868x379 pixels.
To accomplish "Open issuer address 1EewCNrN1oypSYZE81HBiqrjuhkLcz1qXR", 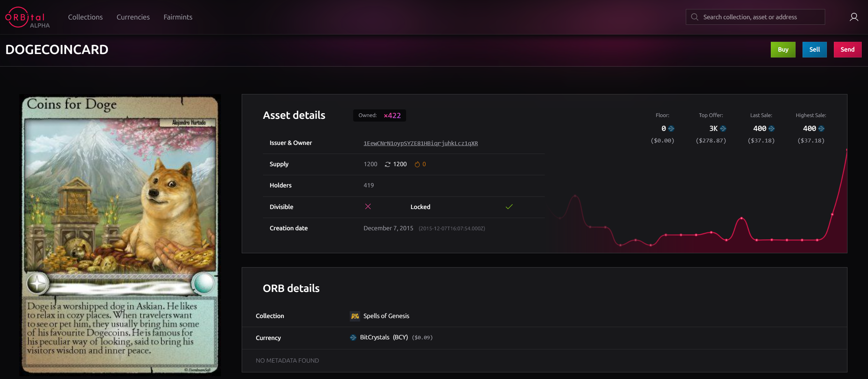I will click(x=420, y=143).
